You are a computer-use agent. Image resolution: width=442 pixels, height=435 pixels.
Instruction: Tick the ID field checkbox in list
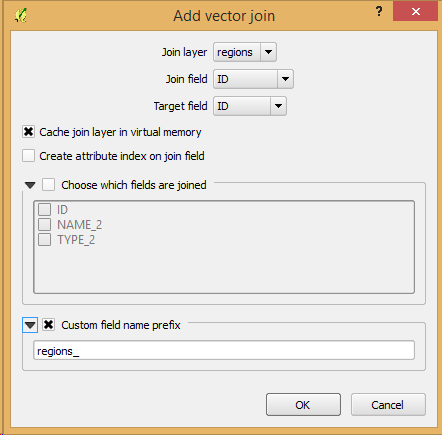pos(44,210)
